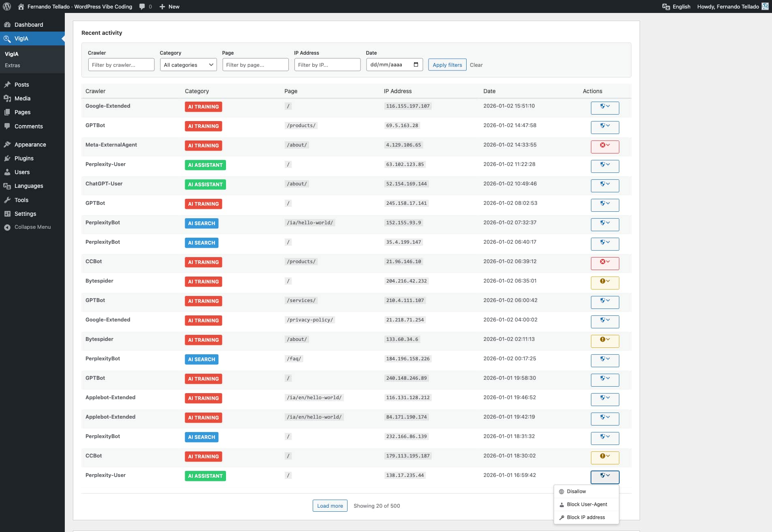This screenshot has height=532, width=772.
Task: Open Comments using the speech bubble icon
Action: pyautogui.click(x=8, y=126)
